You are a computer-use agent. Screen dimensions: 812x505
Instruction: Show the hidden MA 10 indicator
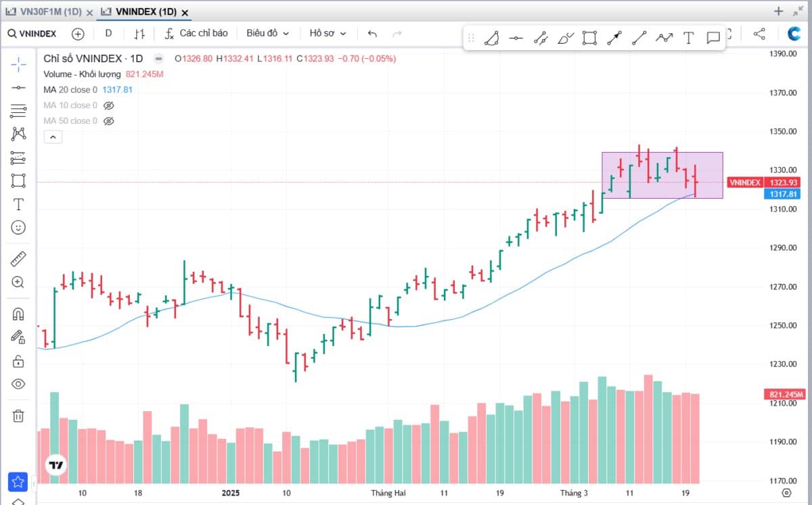tap(109, 105)
